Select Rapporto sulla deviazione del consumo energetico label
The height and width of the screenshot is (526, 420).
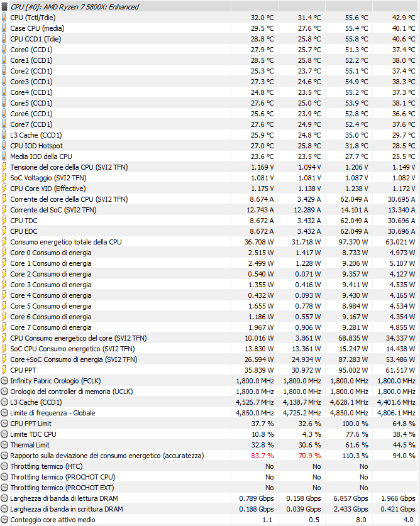[x=107, y=456]
